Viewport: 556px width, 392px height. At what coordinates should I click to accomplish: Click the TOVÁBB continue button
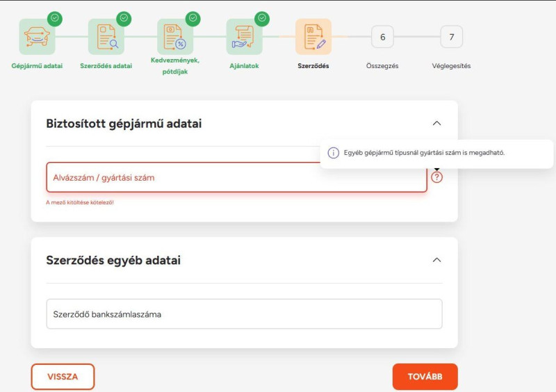[425, 377]
